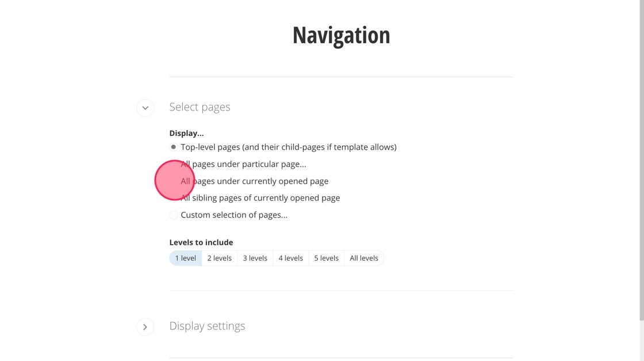The width and height of the screenshot is (644, 361).
Task: Switch levels to include to 3 levels
Action: tap(255, 259)
